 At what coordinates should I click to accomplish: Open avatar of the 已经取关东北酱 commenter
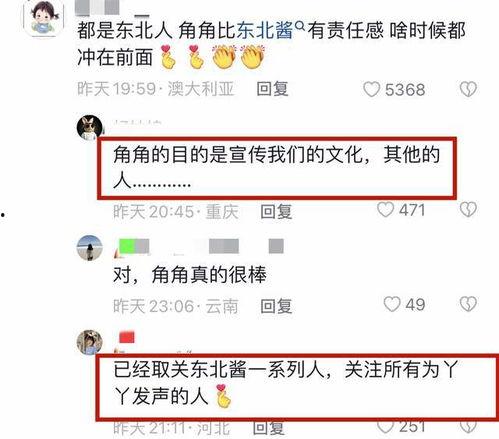pyautogui.click(x=89, y=342)
